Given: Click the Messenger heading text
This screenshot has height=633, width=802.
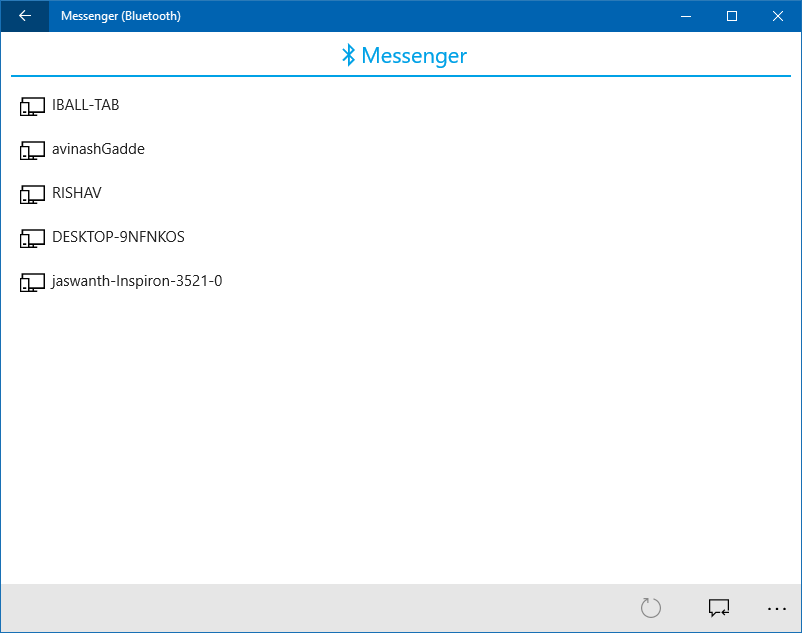Looking at the screenshot, I should (x=414, y=55).
